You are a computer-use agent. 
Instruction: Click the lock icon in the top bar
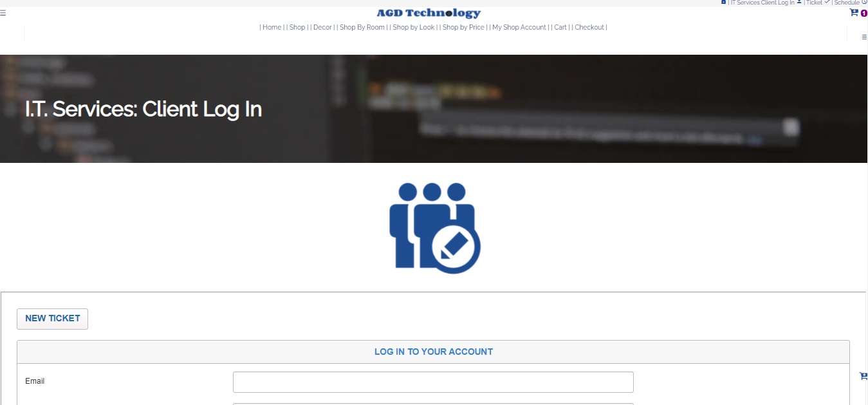coord(723,2)
